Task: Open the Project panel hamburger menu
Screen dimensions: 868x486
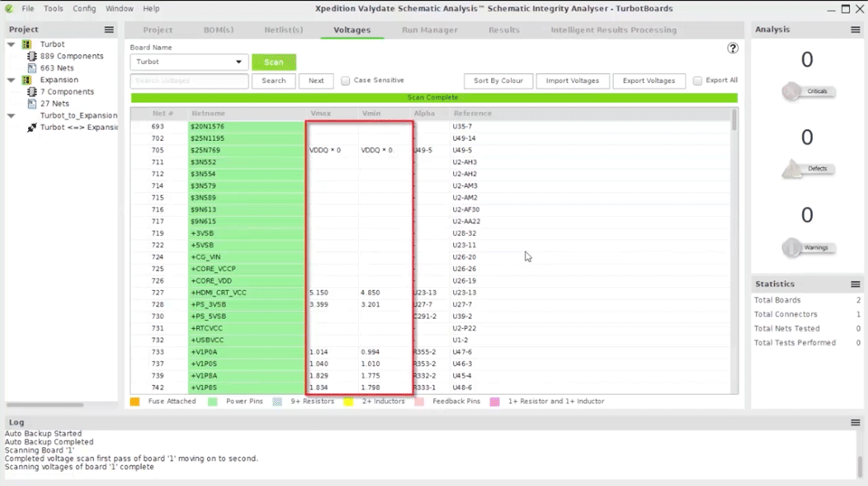Action: [109, 30]
